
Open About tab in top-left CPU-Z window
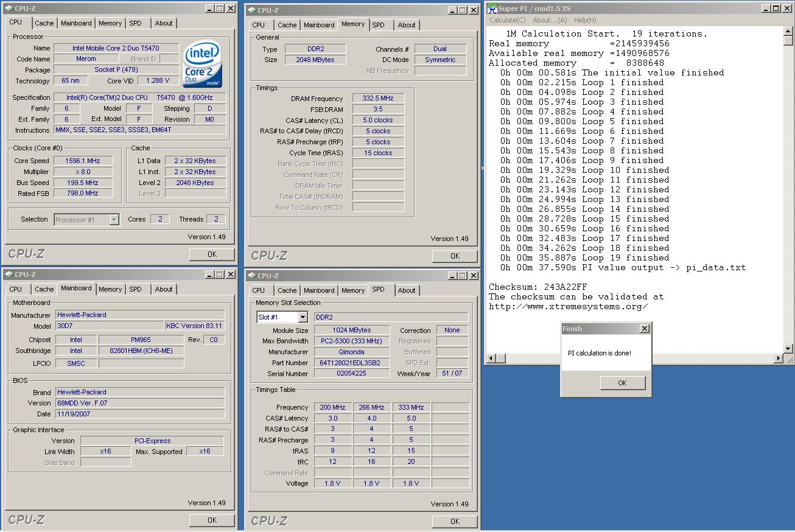tap(163, 23)
